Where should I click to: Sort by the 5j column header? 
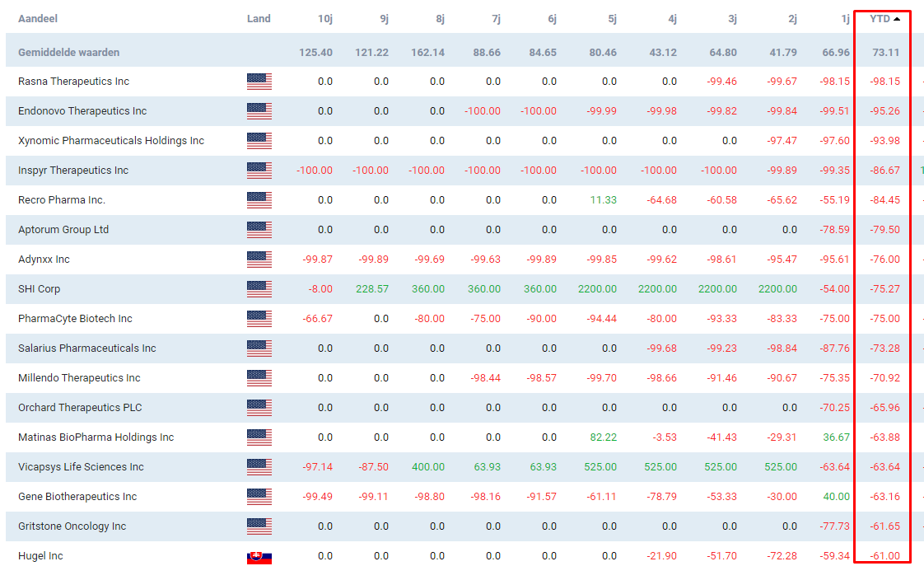pos(612,19)
